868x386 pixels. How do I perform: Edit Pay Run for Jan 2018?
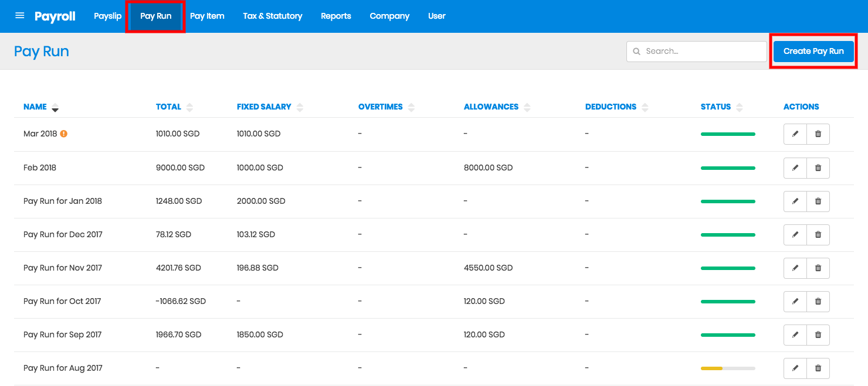(x=795, y=201)
